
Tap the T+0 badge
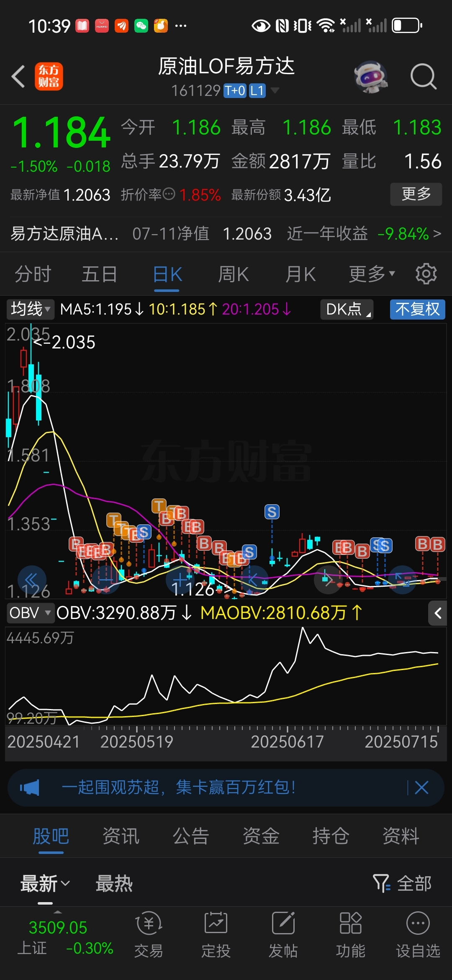[235, 90]
